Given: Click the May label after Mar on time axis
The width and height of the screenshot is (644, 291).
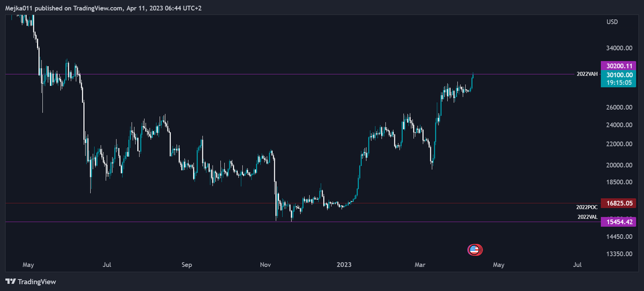Looking at the screenshot, I should [499, 265].
